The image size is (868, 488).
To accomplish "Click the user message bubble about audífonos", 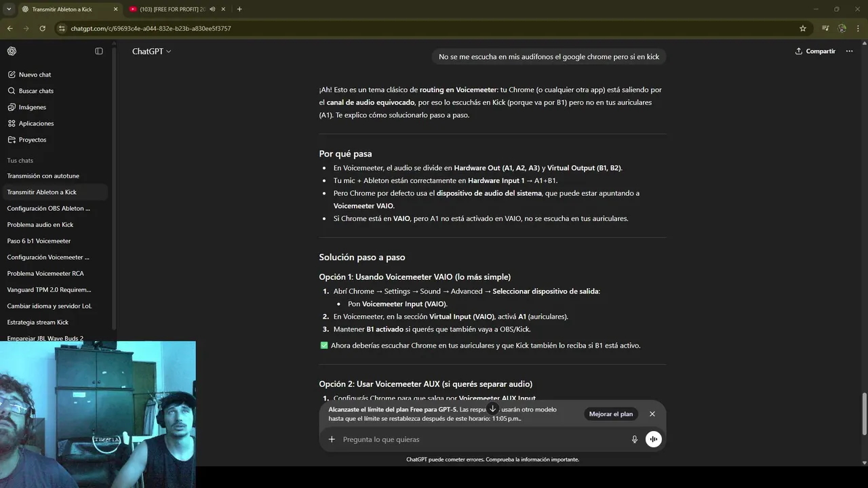I will tap(549, 57).
